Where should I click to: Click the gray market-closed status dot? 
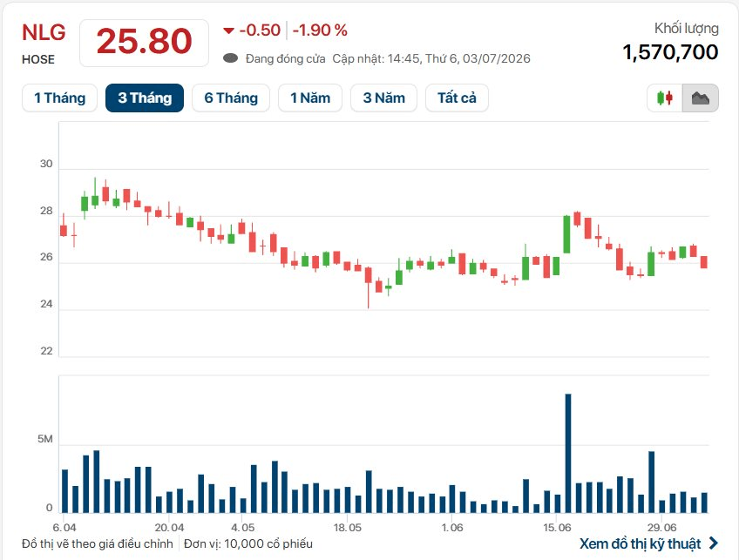(230, 58)
